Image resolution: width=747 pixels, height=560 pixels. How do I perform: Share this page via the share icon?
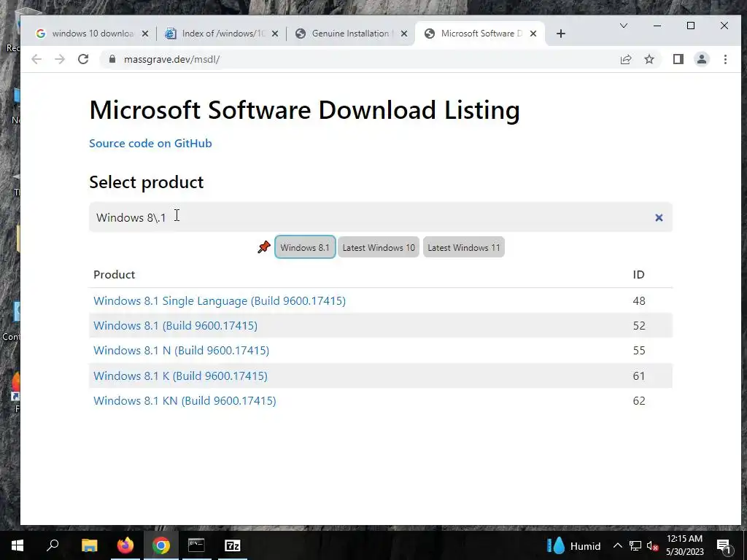tap(625, 59)
